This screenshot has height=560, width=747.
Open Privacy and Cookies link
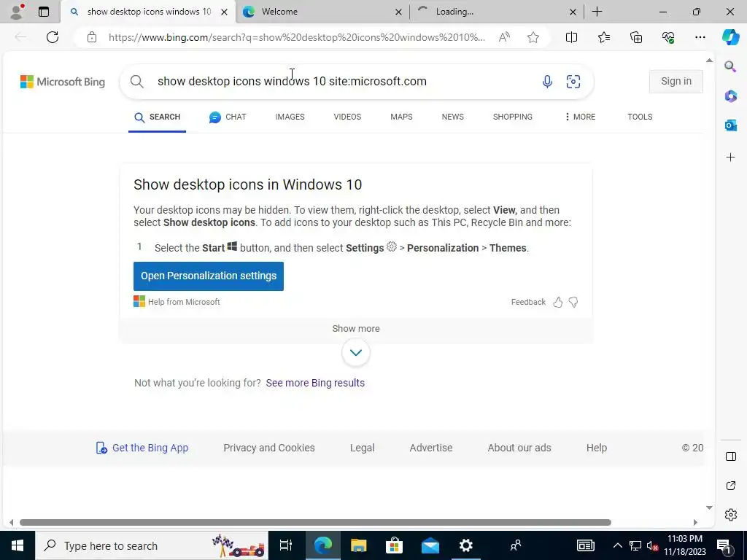(268, 448)
